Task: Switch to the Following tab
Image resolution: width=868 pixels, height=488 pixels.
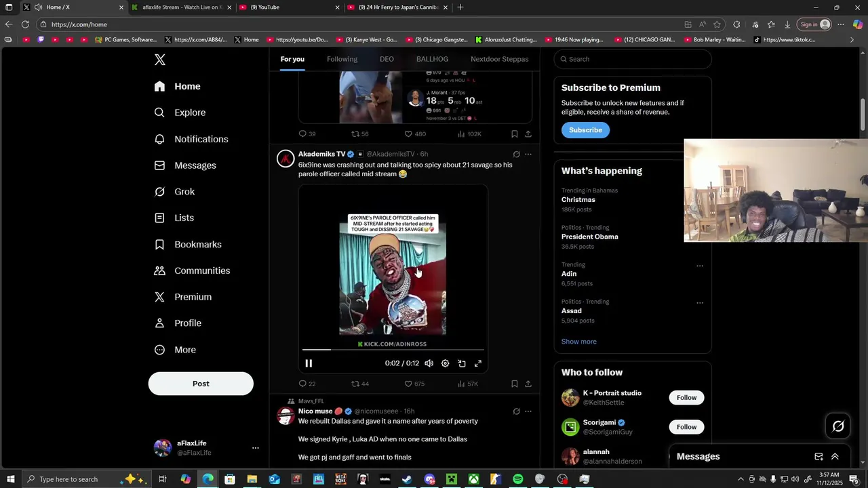Action: 342,59
